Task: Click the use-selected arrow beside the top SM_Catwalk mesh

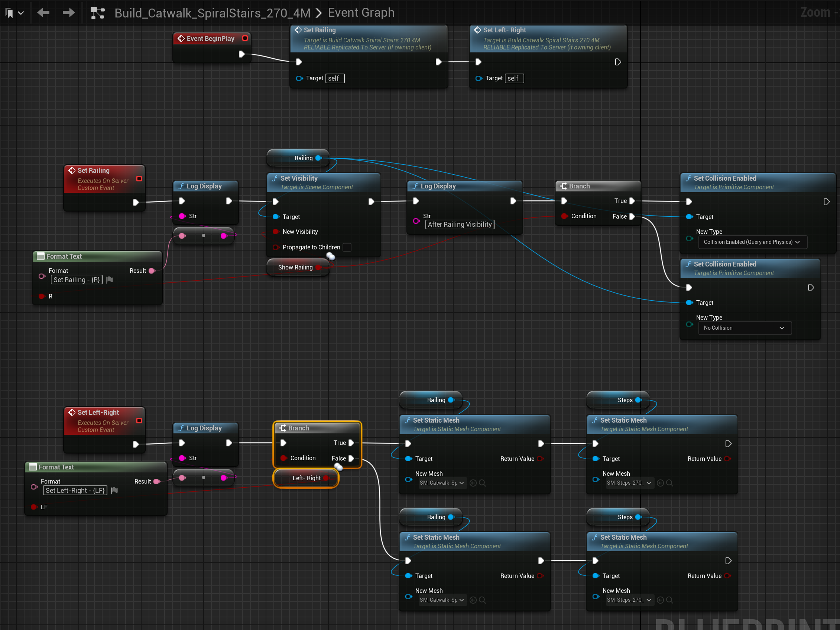Action: click(473, 483)
